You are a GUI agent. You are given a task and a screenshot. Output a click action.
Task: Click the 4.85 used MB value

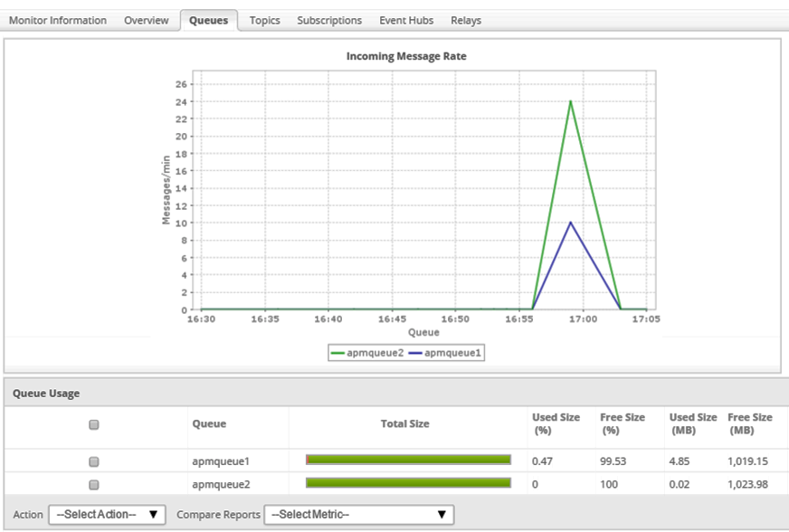pos(680,461)
